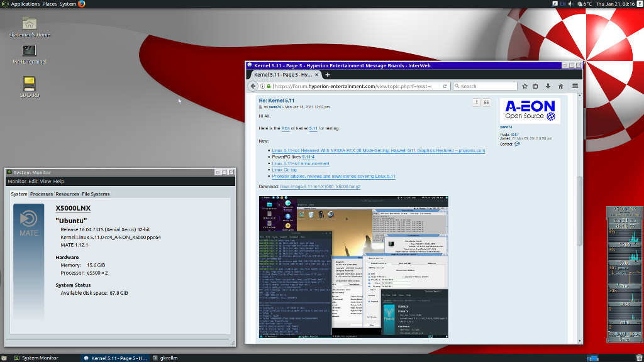Open View menu in System Monitor
The width and height of the screenshot is (644, 362).
[x=45, y=182]
